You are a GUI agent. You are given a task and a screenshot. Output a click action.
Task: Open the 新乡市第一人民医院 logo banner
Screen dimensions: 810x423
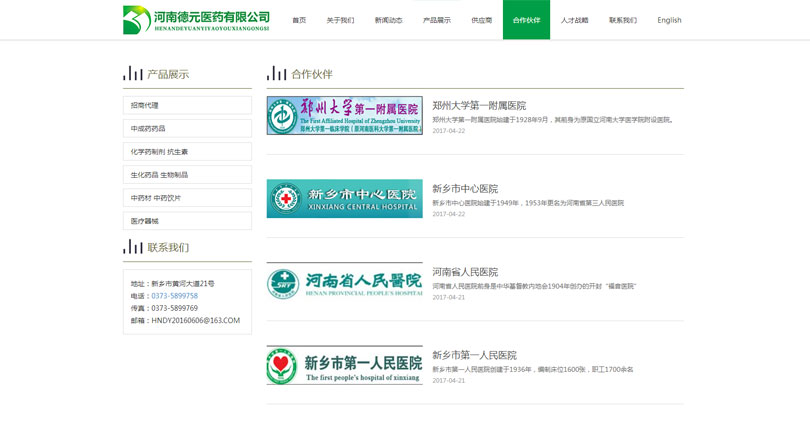(x=344, y=365)
